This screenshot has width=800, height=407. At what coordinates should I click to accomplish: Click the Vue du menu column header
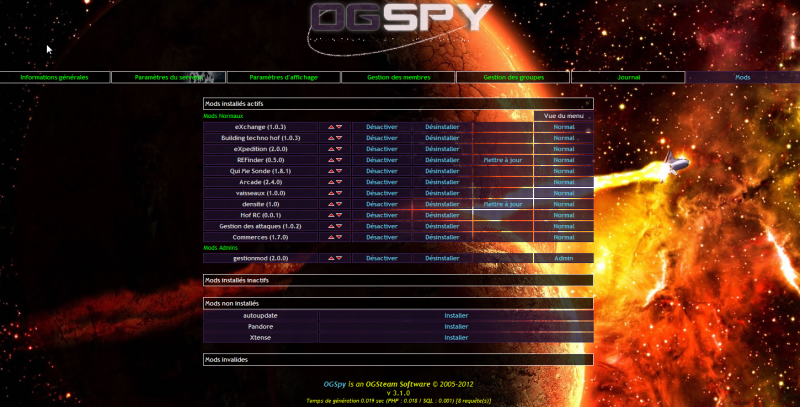(564, 116)
